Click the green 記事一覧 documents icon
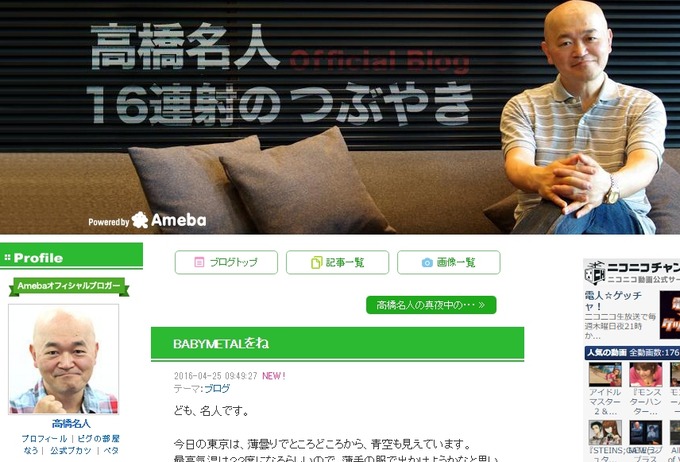680x462 pixels. [x=317, y=262]
